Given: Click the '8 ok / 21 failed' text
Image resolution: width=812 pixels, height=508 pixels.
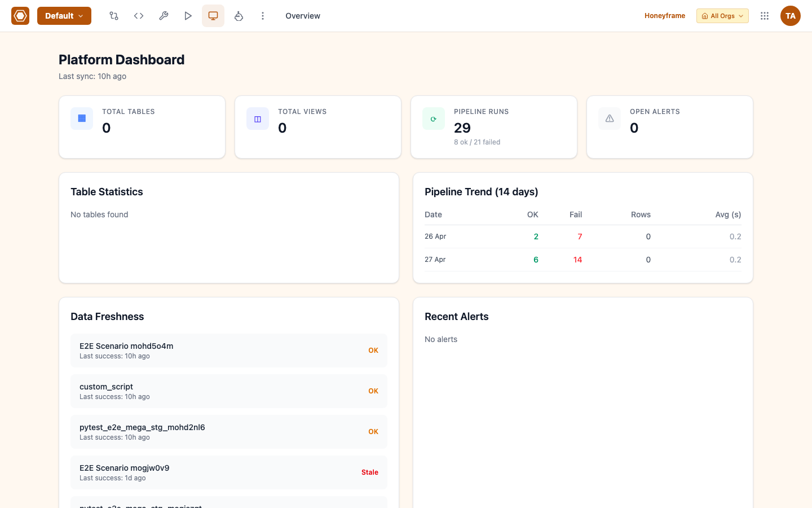Looking at the screenshot, I should [477, 142].
